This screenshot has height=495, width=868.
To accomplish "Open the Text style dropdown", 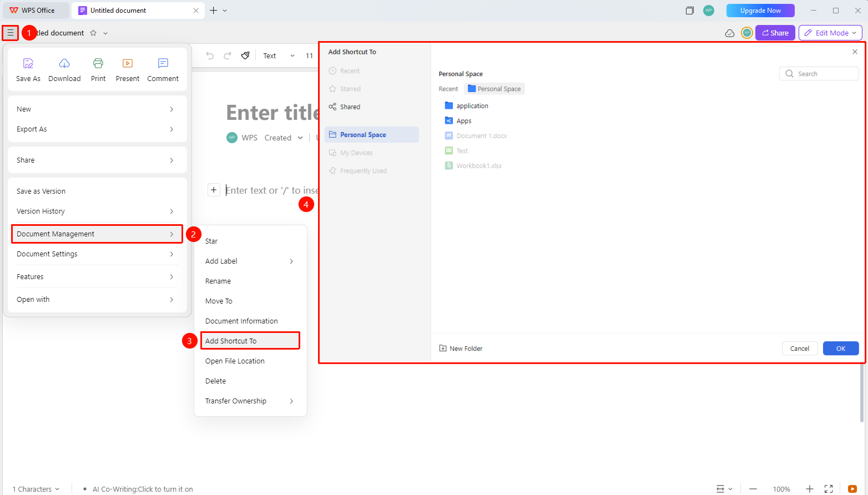I will (x=279, y=55).
